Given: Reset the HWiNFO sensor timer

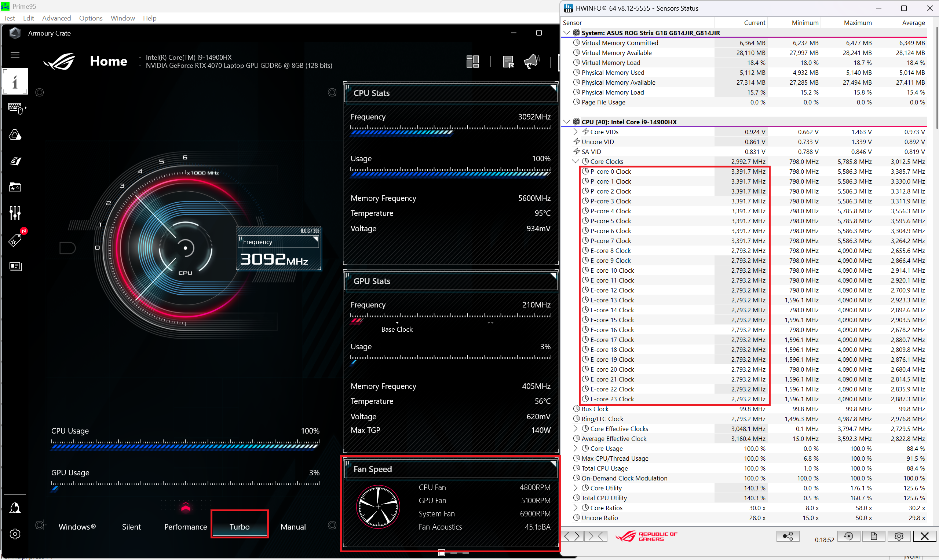Looking at the screenshot, I should pos(848,536).
